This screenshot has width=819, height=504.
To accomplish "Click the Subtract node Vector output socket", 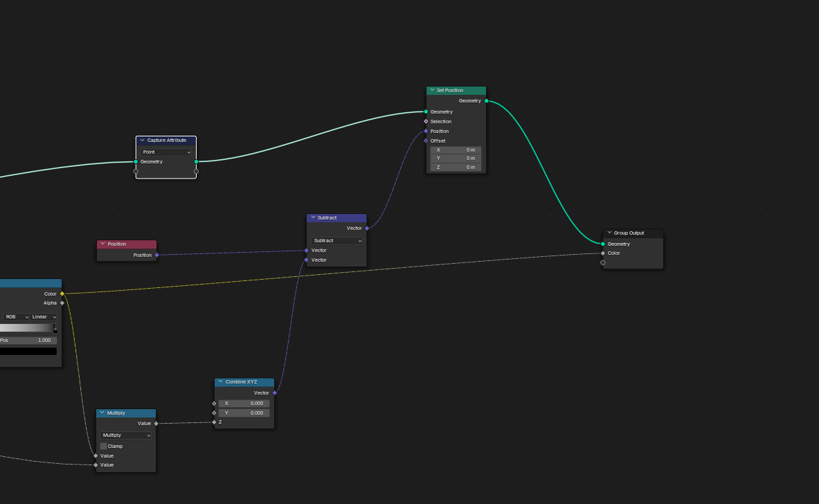I will pos(367,228).
